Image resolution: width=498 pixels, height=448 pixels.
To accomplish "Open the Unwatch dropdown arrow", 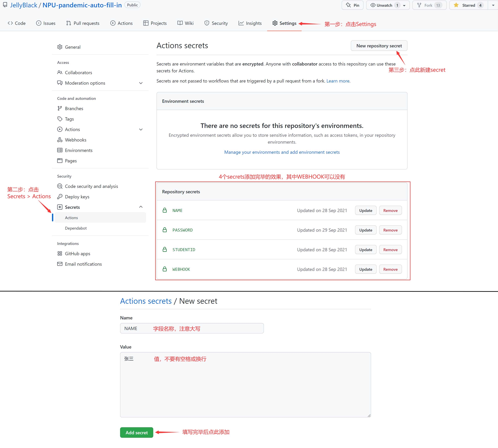I will pyautogui.click(x=404, y=5).
